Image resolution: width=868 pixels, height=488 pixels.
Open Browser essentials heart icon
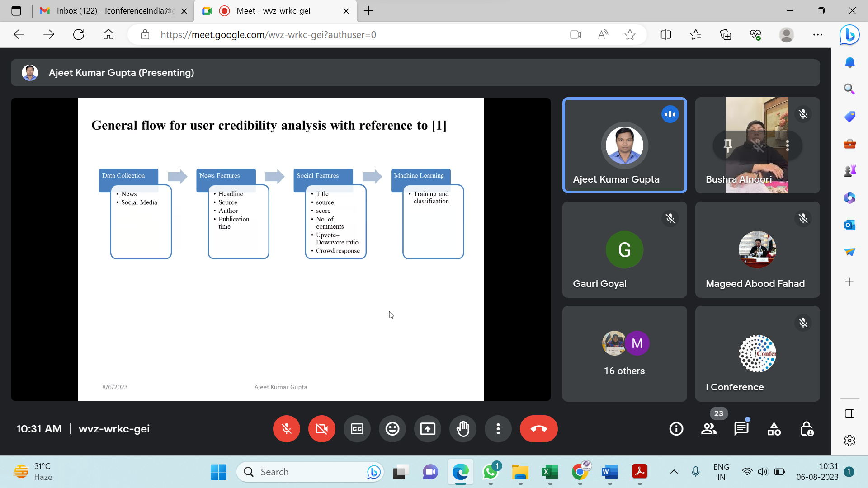(x=755, y=35)
